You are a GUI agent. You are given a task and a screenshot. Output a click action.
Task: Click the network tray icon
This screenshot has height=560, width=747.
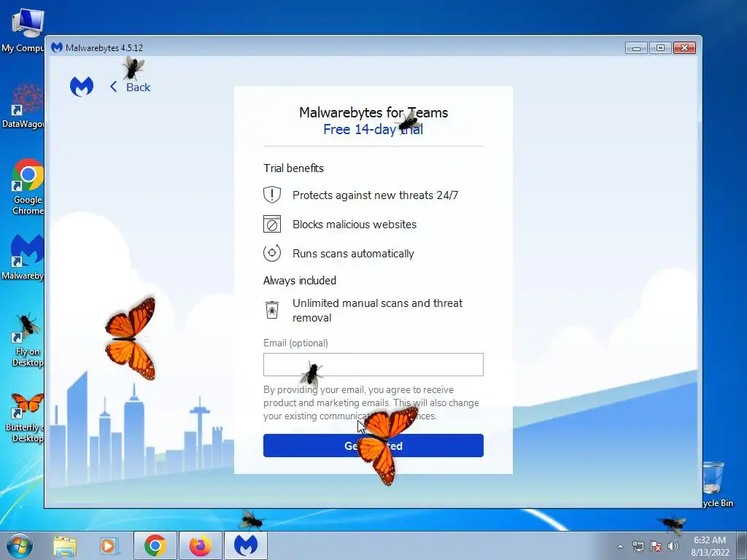pyautogui.click(x=638, y=546)
